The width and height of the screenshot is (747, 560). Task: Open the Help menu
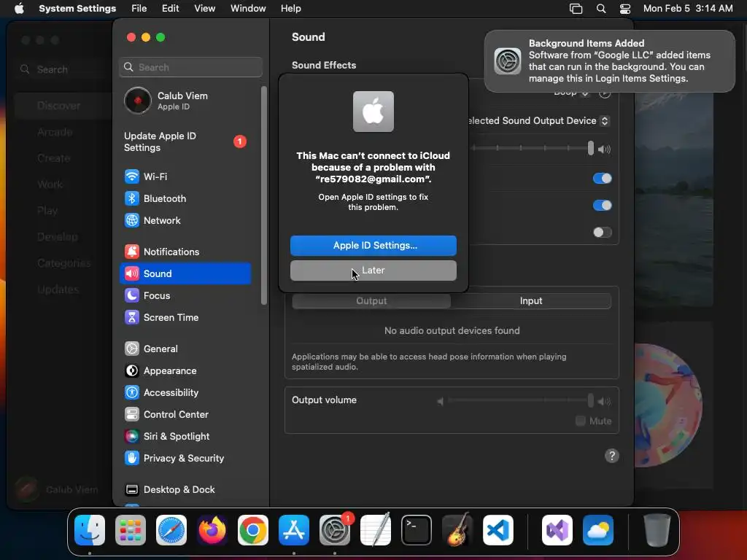click(290, 9)
